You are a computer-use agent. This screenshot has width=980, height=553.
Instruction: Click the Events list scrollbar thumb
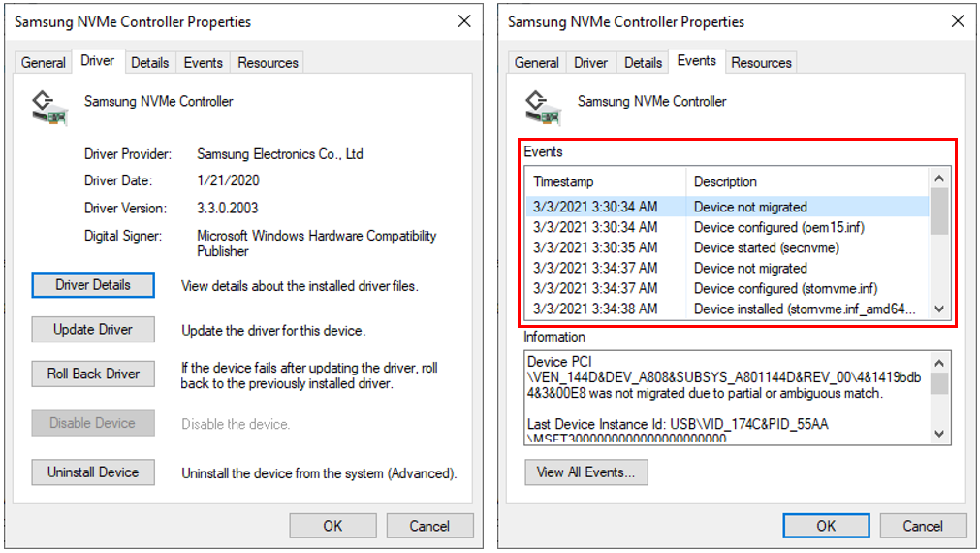[938, 211]
